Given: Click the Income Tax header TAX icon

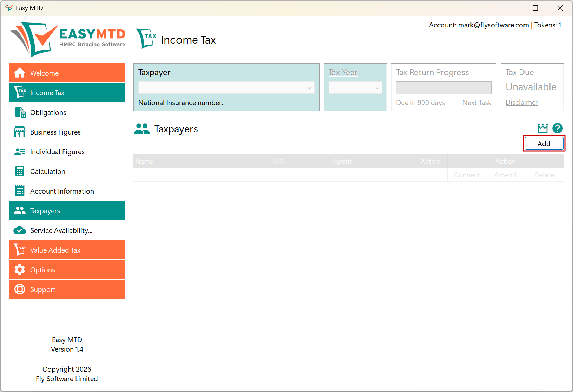Looking at the screenshot, I should point(146,39).
